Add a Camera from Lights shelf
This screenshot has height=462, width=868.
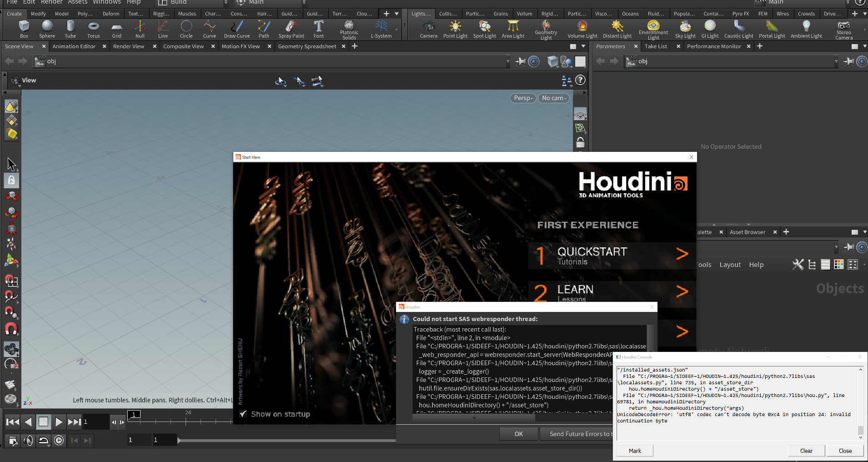[428, 29]
